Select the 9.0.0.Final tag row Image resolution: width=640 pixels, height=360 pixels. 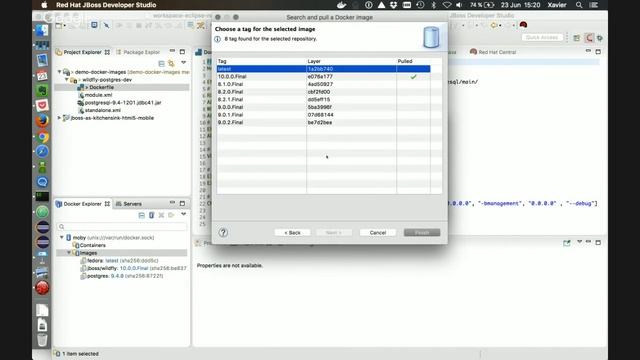[323, 107]
